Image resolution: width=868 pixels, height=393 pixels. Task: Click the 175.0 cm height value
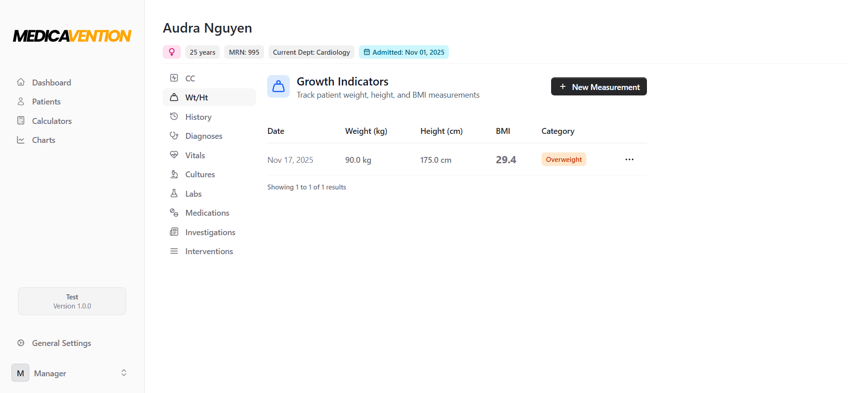coord(436,160)
